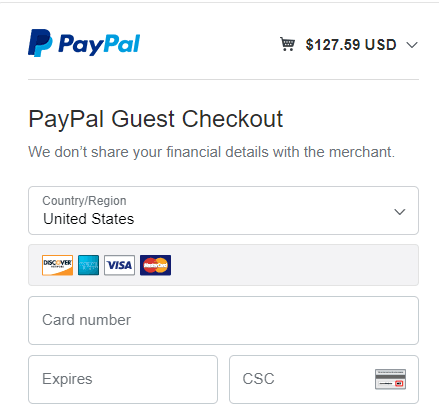439x409 pixels.
Task: Focus the Expires date field
Action: pos(123,379)
